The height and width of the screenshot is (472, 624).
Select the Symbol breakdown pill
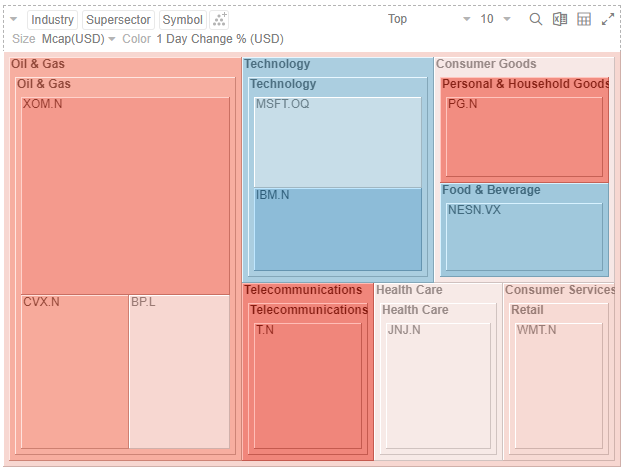click(x=182, y=20)
